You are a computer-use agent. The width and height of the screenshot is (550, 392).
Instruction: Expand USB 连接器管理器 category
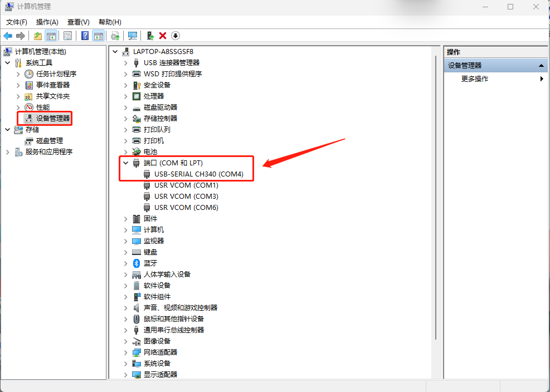click(x=125, y=63)
